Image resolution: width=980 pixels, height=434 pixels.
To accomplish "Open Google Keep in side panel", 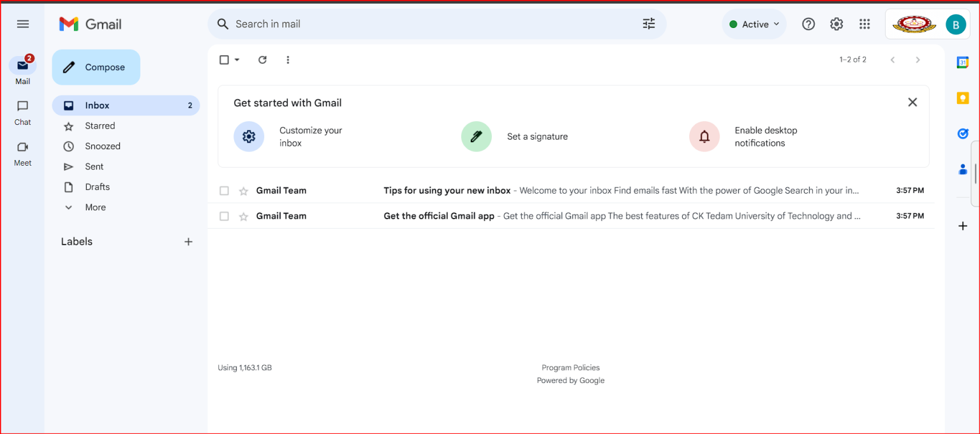I will 963,98.
